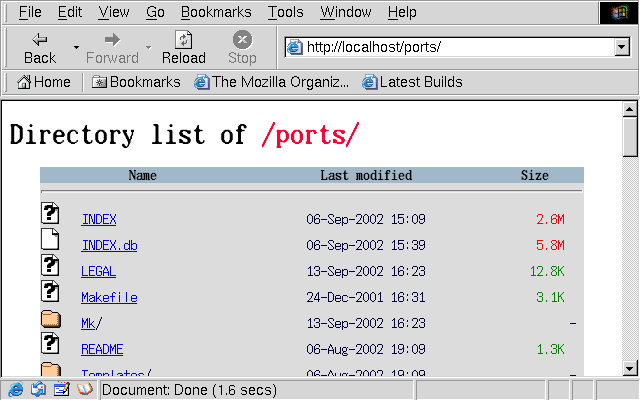Viewport: 640px width, 400px height.
Task: Open the INDEX.db file link
Action: pos(109,246)
